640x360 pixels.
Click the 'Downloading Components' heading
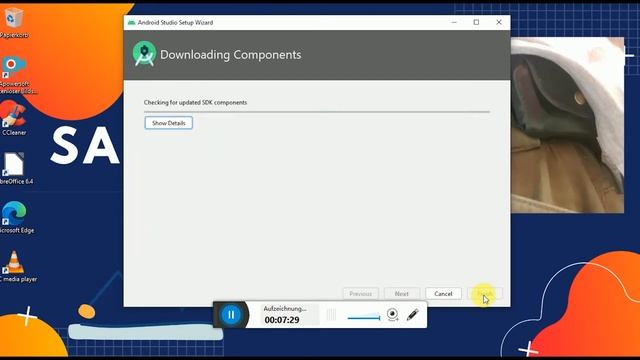231,55
